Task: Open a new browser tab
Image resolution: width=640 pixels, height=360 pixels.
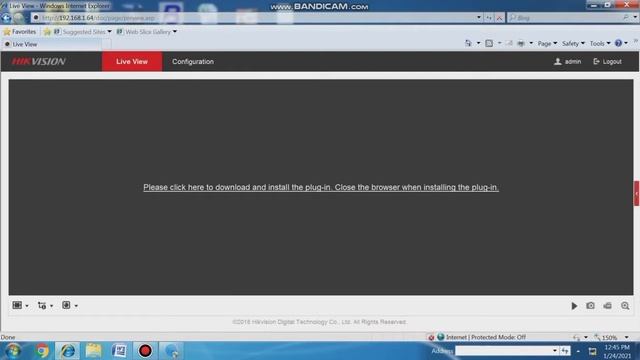Action: [x=106, y=44]
